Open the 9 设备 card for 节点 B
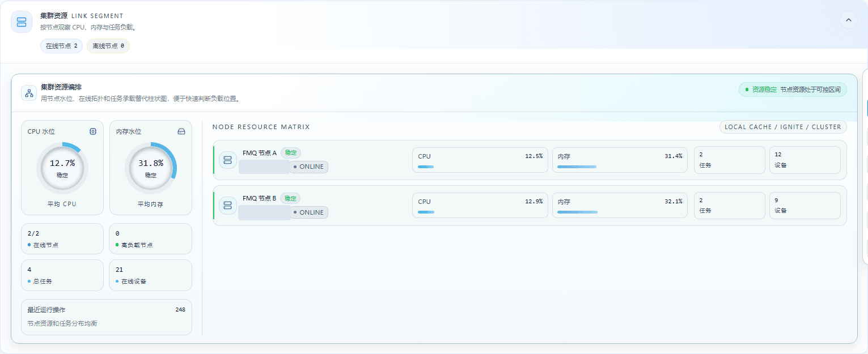The image size is (868, 354). click(x=805, y=206)
